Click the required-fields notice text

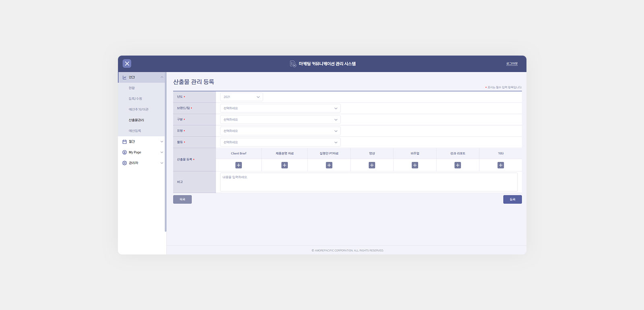coord(504,87)
